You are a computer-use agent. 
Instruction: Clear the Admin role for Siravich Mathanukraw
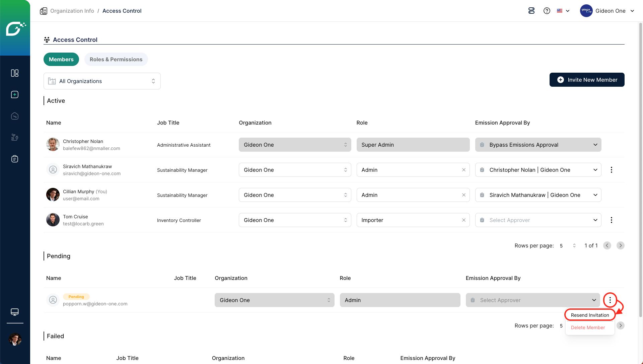pyautogui.click(x=464, y=170)
